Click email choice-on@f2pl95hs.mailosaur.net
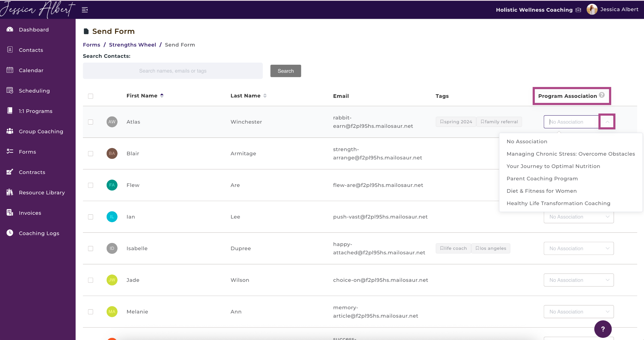644x340 pixels. tap(381, 280)
